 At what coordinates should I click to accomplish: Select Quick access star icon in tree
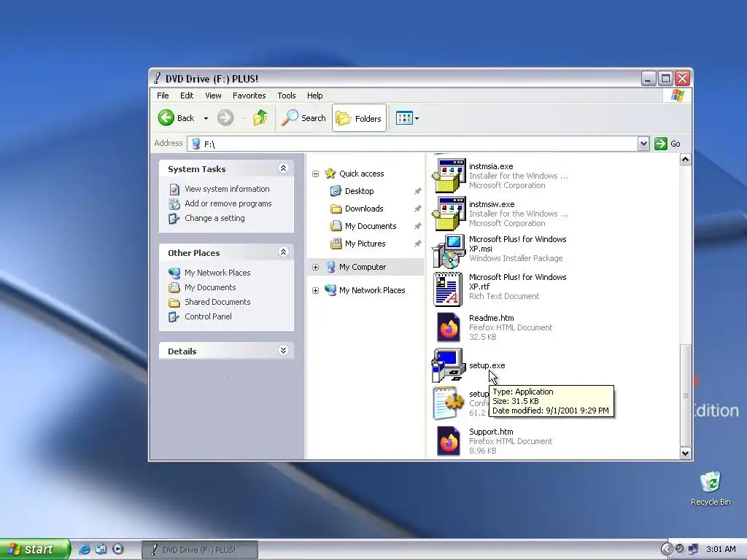point(330,174)
